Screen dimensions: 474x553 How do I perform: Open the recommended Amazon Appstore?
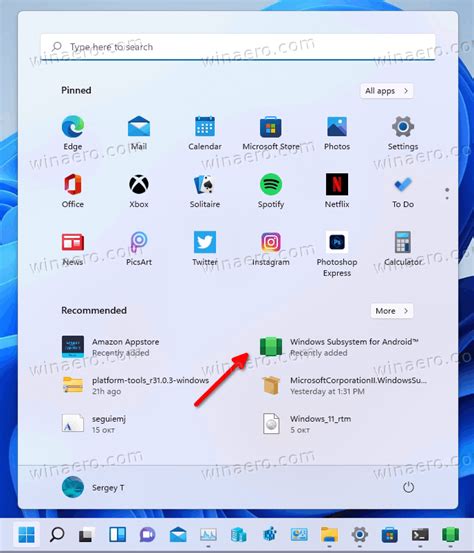click(110, 347)
